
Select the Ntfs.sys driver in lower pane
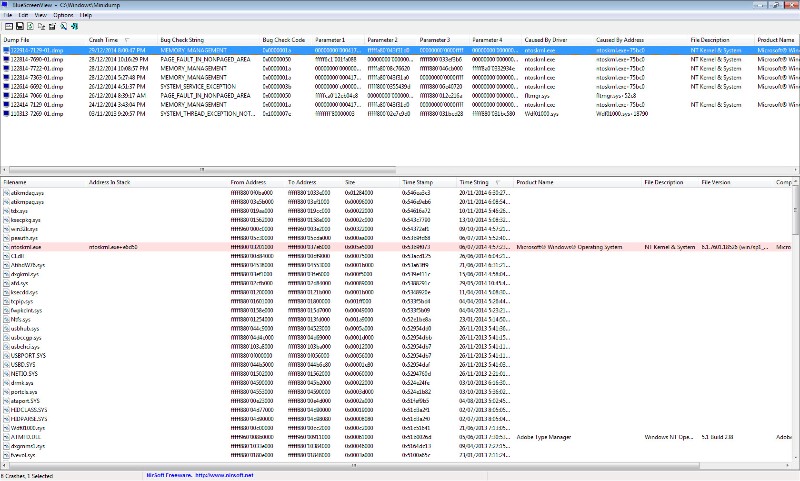coord(19,318)
